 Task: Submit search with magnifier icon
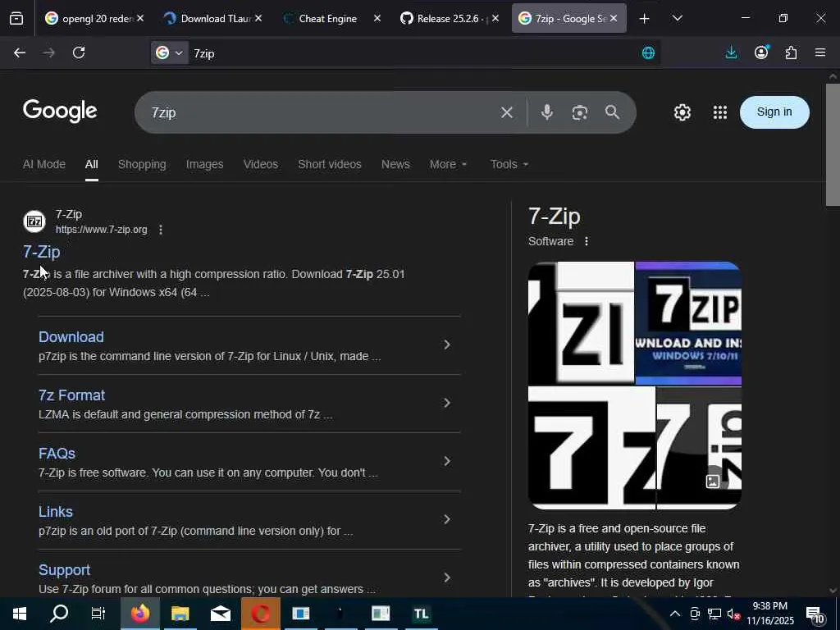612,112
